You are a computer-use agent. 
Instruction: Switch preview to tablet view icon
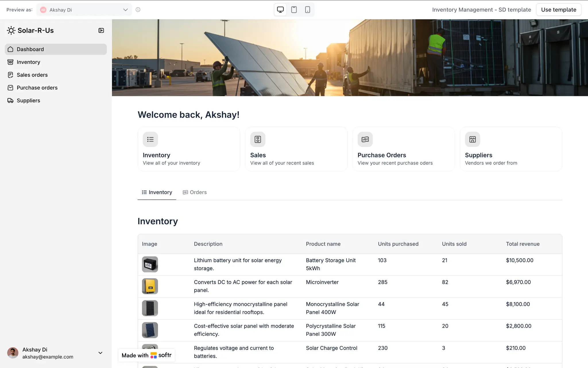(x=294, y=9)
